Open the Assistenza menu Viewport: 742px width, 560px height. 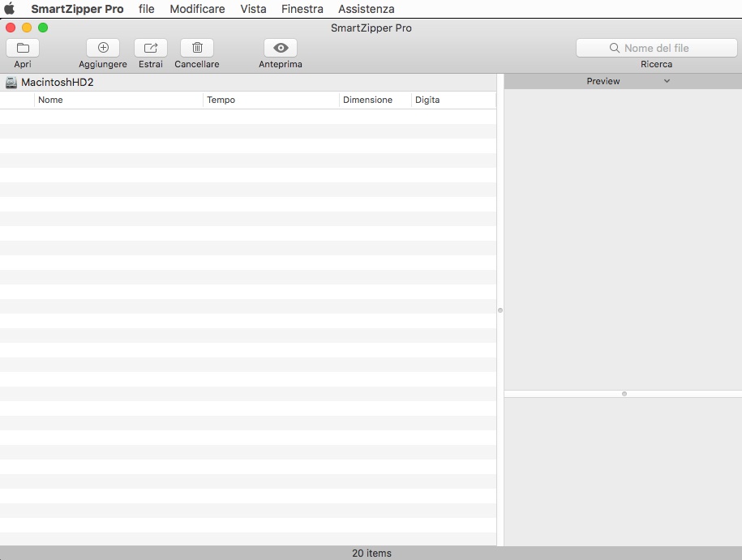pos(367,9)
